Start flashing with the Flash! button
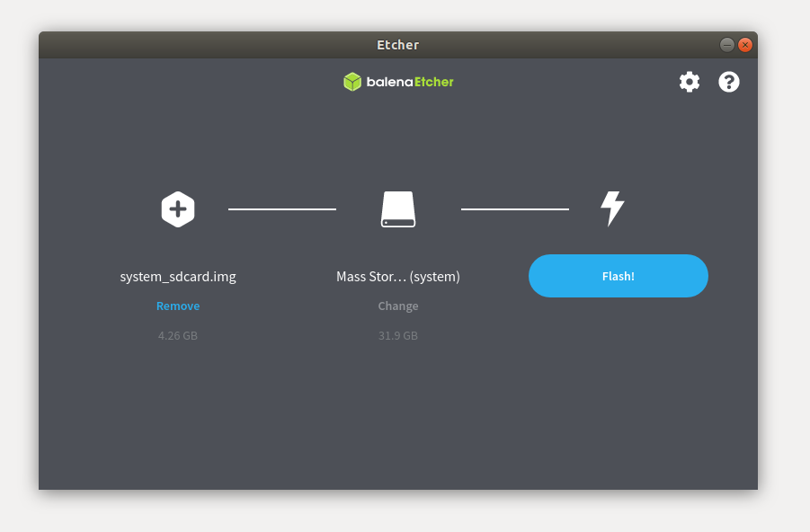This screenshot has height=532, width=810. 618,276
